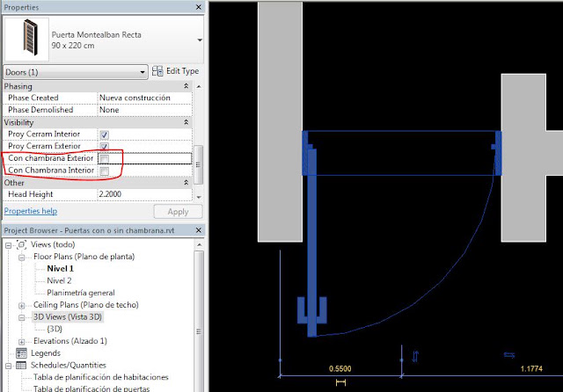The height and width of the screenshot is (392, 563).
Task: Collapse 3D Views (Vista 3D) node
Action: [x=21, y=318]
